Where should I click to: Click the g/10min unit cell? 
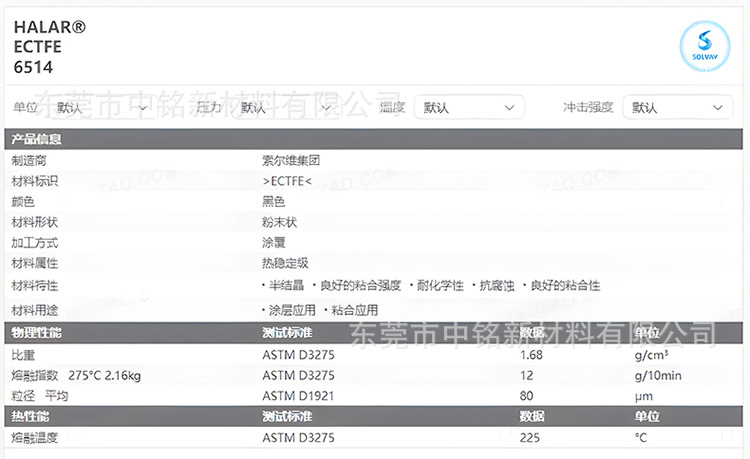coord(658,376)
